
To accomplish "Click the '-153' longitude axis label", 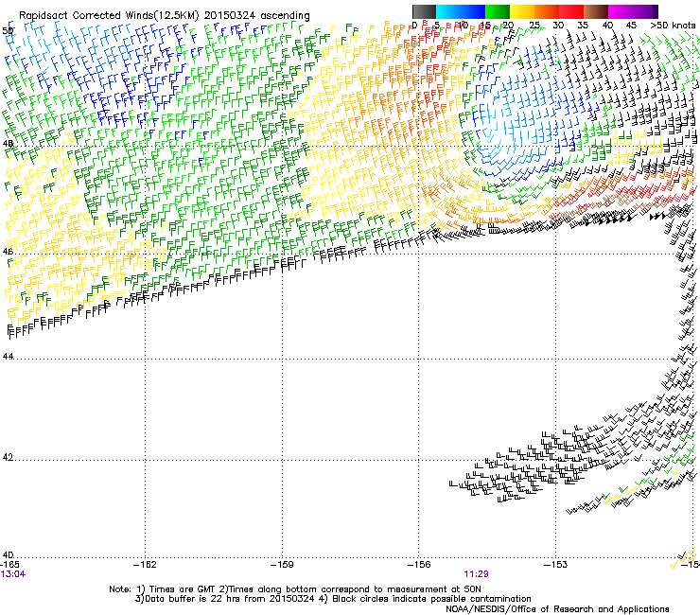I will (x=556, y=565).
